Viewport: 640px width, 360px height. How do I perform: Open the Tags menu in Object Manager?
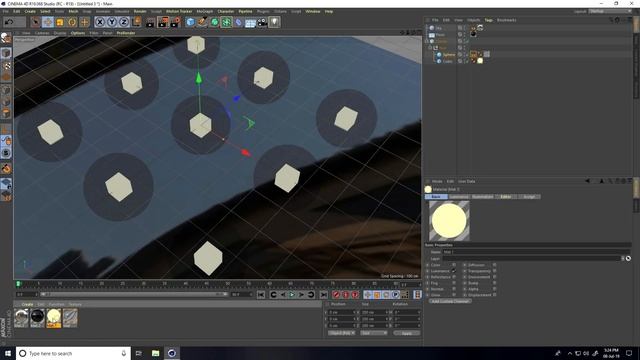489,20
